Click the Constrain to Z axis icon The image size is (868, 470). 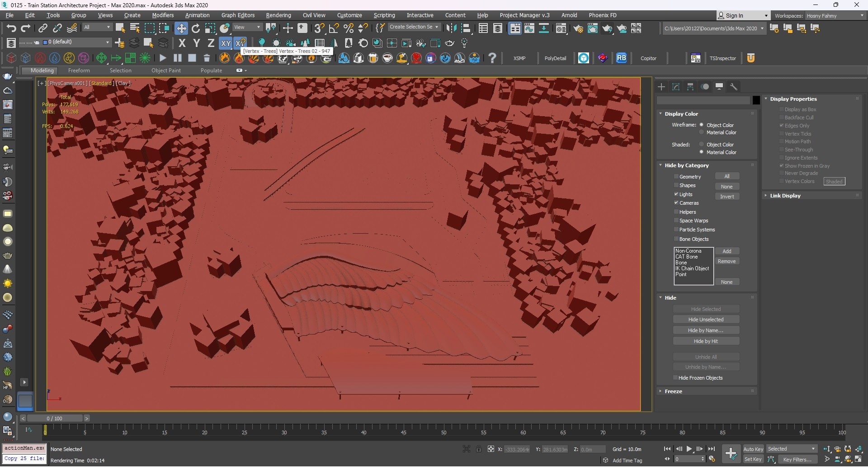pos(211,43)
